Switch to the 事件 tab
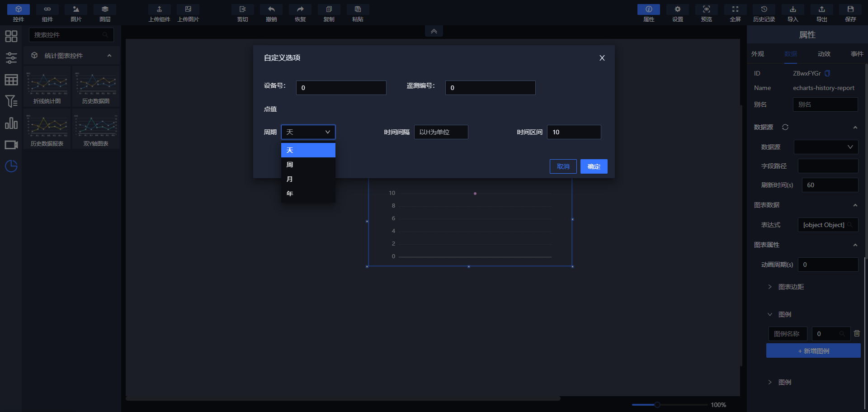Screen dimensions: 868x412 pyautogui.click(x=857, y=54)
